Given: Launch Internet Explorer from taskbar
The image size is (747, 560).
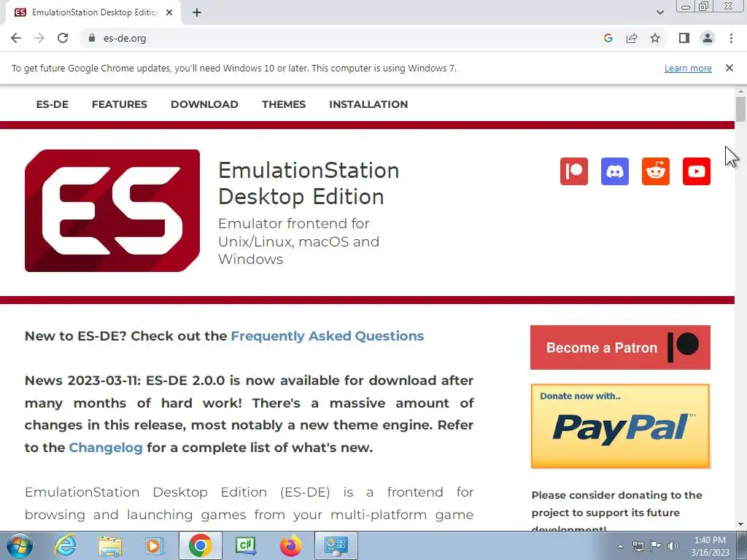Looking at the screenshot, I should 65,545.
